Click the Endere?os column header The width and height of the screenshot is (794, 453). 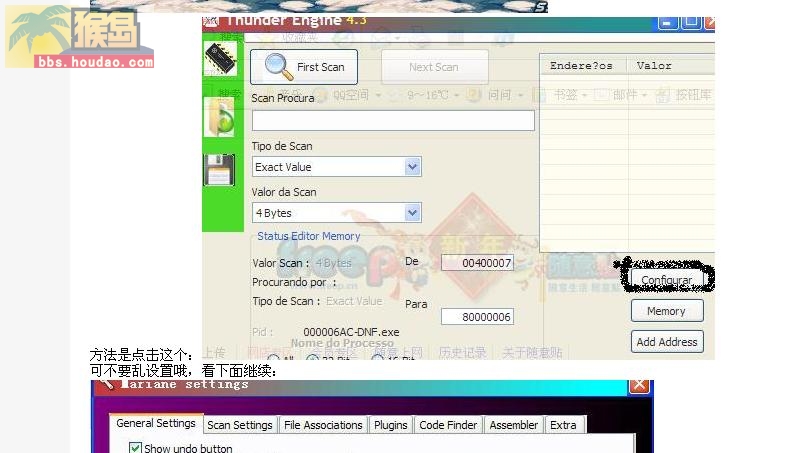(582, 65)
